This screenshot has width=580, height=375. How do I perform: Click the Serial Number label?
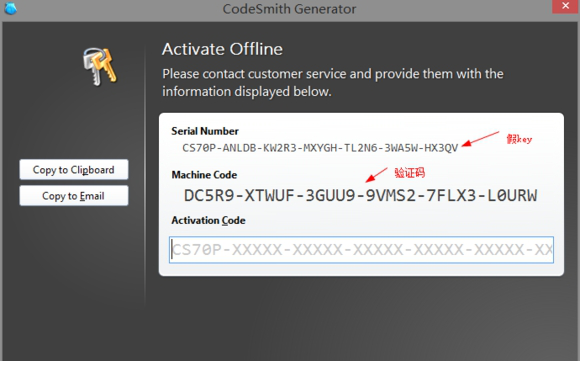[x=205, y=131]
